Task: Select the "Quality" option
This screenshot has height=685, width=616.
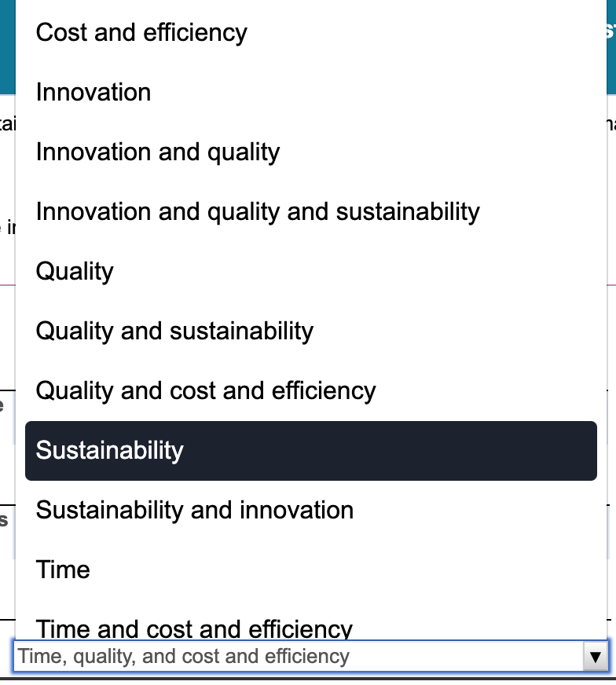Action: coord(75,271)
